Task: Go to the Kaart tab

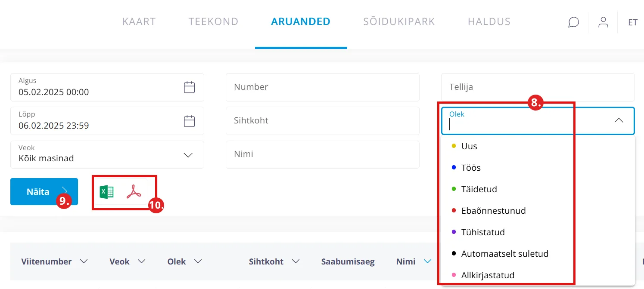Action: pyautogui.click(x=139, y=22)
